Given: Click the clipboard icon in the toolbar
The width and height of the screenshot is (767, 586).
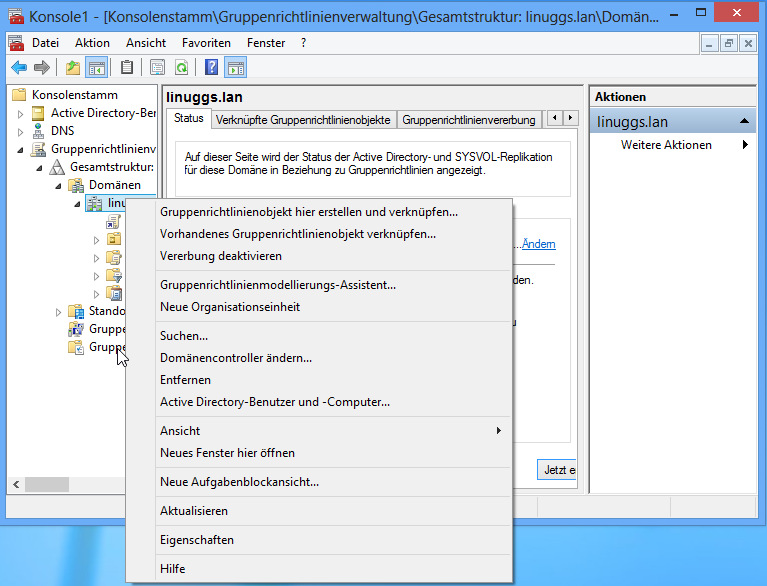Looking at the screenshot, I should tap(127, 68).
